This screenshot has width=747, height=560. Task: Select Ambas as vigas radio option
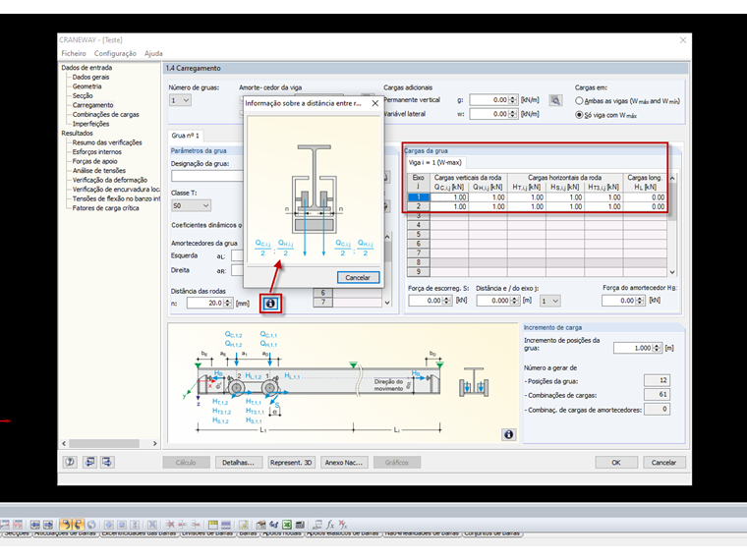(x=579, y=100)
